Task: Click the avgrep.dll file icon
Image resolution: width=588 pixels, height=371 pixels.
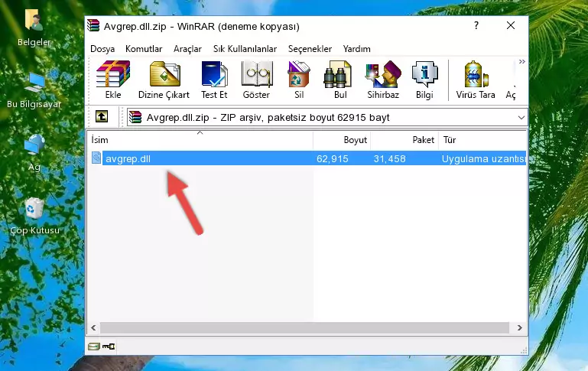Action: point(96,158)
